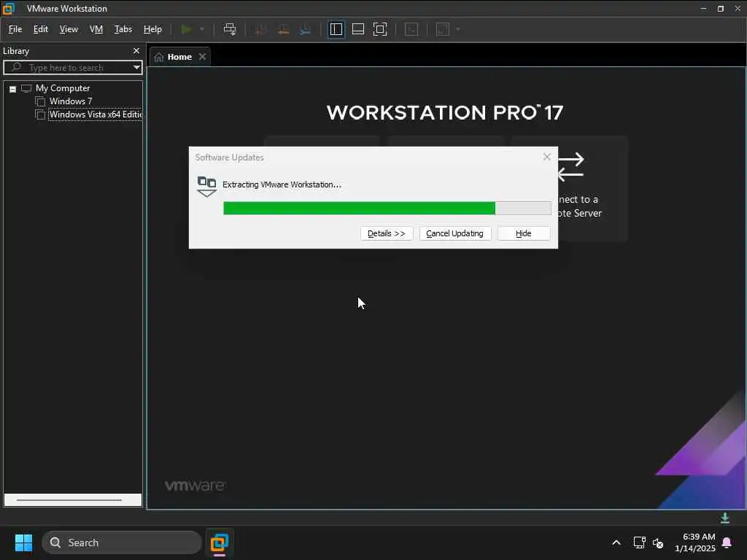The width and height of the screenshot is (747, 560).
Task: Toggle library sidebar view icon
Action: [x=336, y=29]
